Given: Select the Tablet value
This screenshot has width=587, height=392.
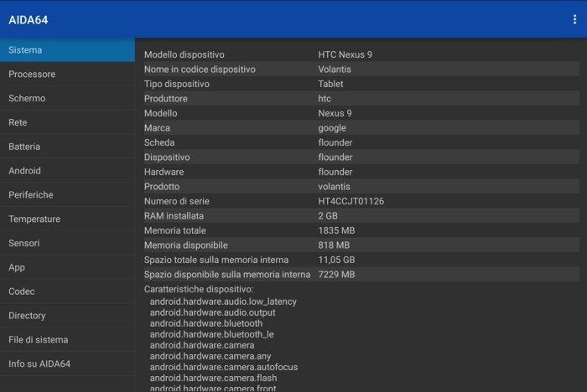Looking at the screenshot, I should click(330, 84).
